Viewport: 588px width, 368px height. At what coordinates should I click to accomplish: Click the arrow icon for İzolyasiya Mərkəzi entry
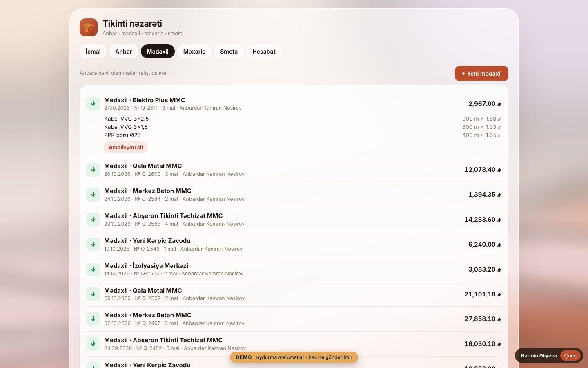point(93,269)
